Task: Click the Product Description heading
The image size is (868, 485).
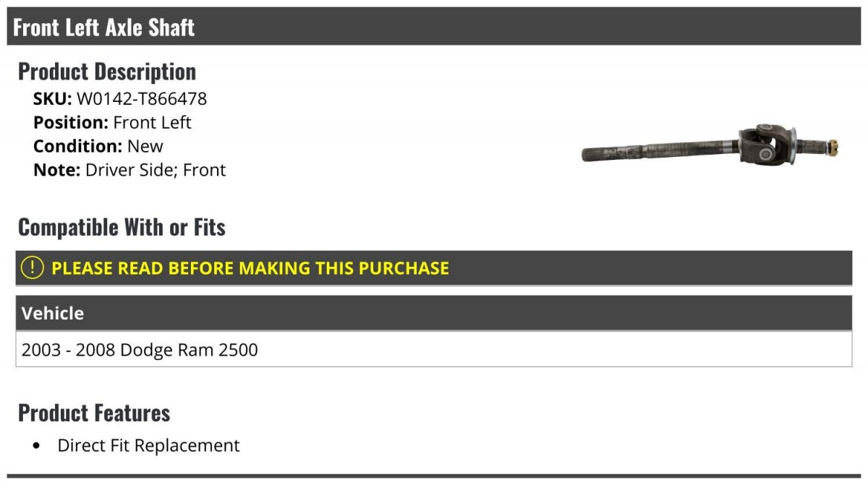Action: click(107, 72)
